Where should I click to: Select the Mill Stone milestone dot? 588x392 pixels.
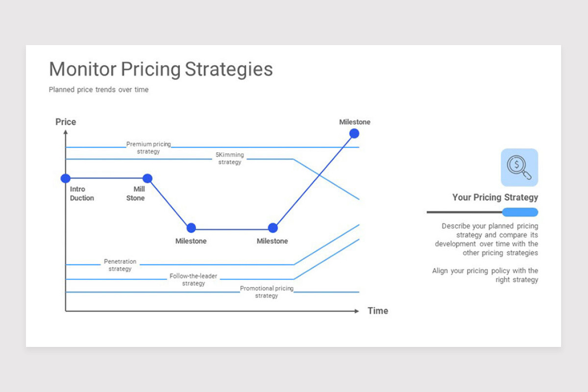(147, 178)
